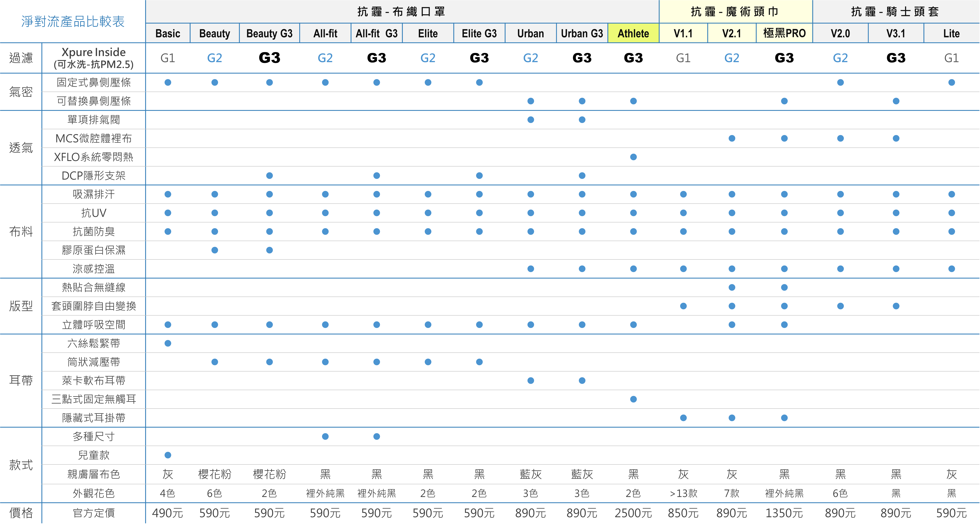The height and width of the screenshot is (528, 980).
Task: Click the All-fit 多種尺寸 dot
Action: pos(325,436)
